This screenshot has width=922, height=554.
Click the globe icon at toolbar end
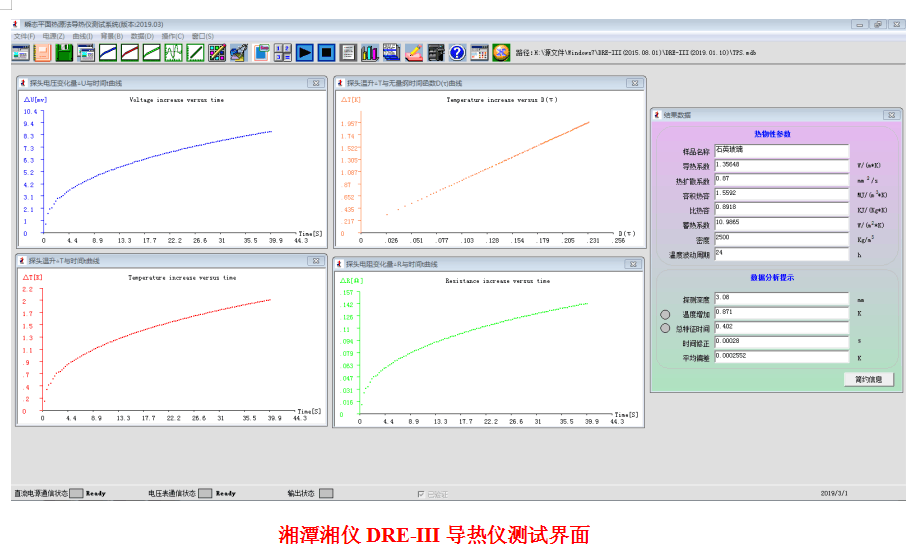pos(501,52)
